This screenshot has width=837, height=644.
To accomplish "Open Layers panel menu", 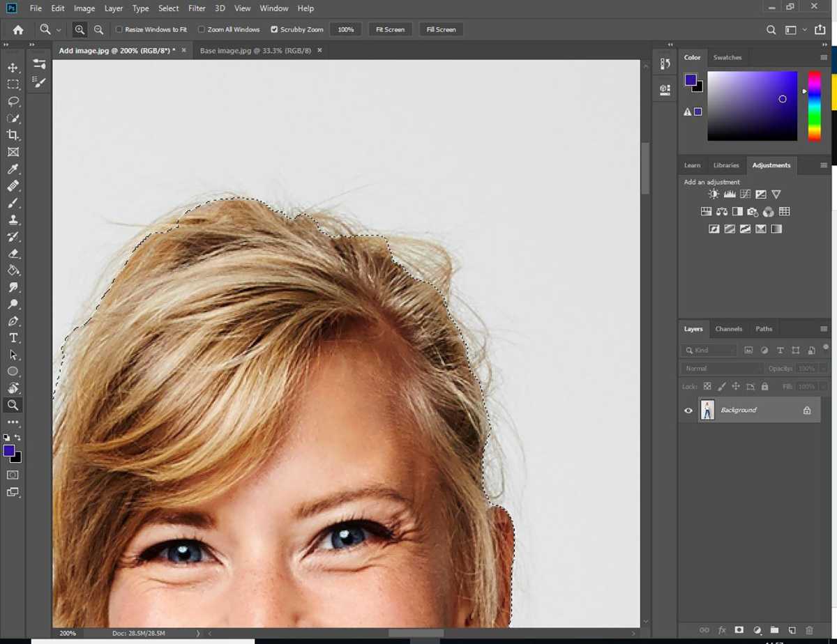I will click(x=824, y=329).
